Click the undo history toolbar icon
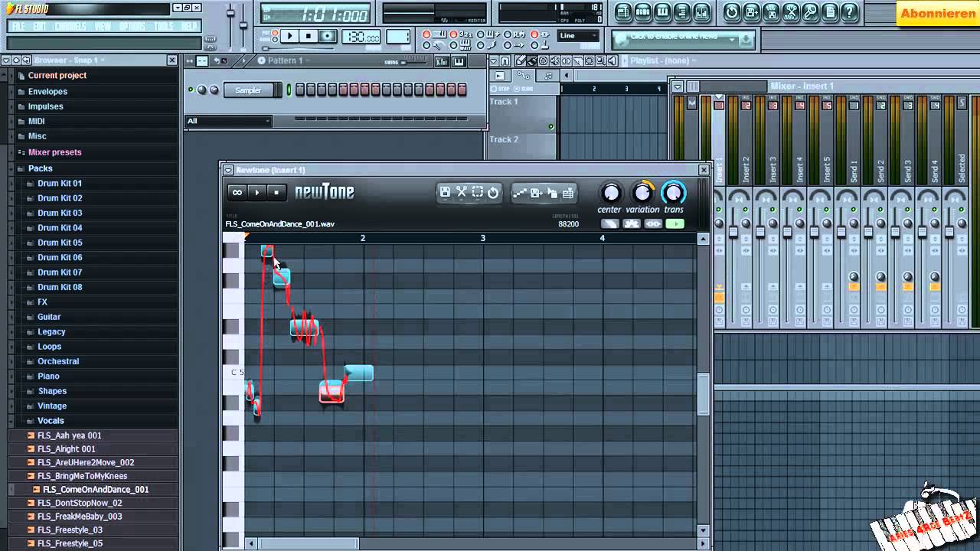Viewport: 980px width, 551px height. point(732,11)
